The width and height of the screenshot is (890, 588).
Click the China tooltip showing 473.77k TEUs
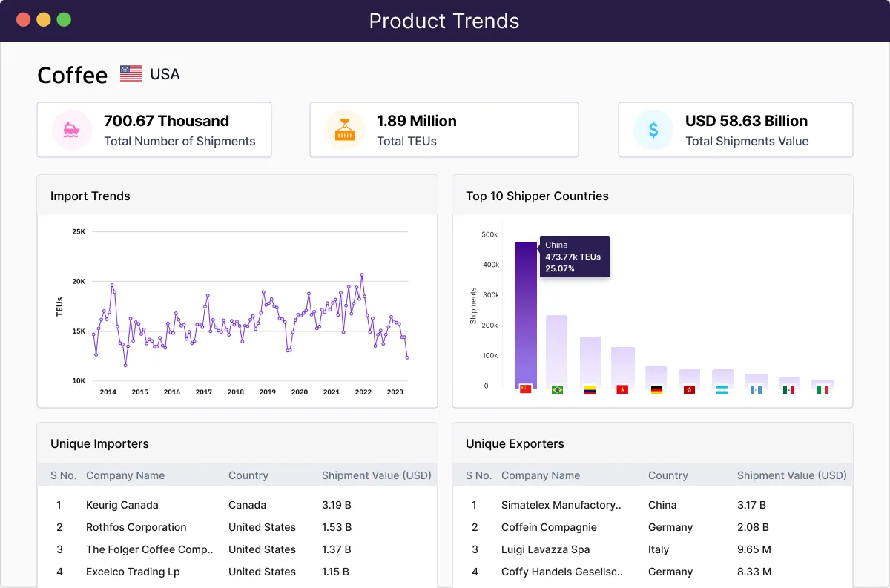click(x=575, y=256)
